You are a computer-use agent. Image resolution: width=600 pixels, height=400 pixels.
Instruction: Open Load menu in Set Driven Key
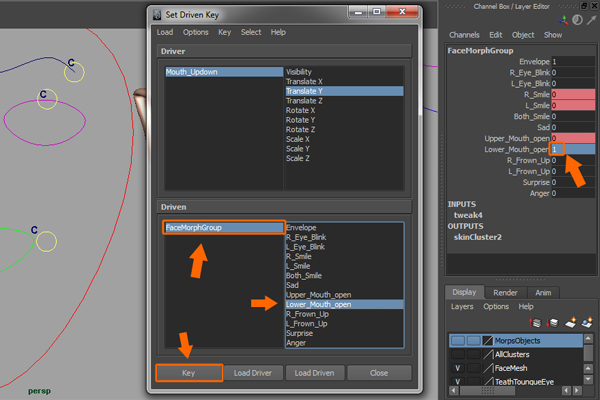click(165, 32)
